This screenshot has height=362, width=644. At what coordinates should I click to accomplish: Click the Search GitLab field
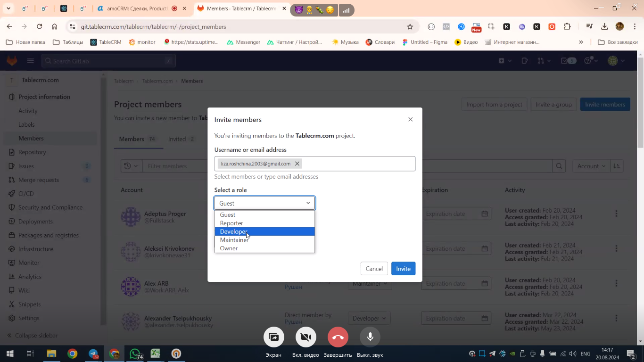pyautogui.click(x=108, y=61)
